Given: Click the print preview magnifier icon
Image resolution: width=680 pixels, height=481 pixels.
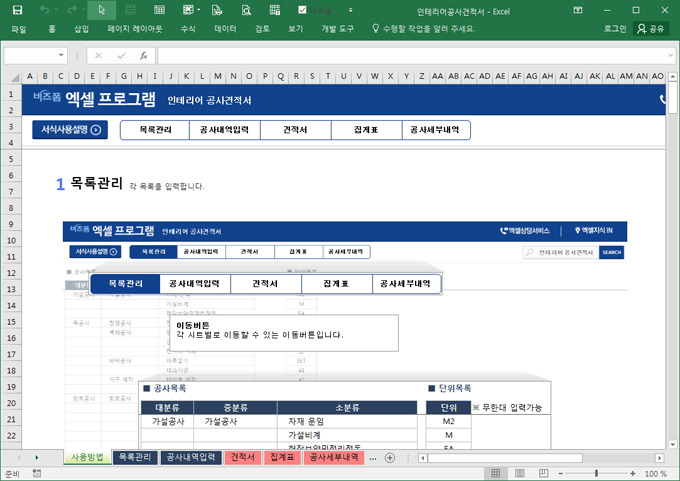Looking at the screenshot, I should [x=246, y=10].
